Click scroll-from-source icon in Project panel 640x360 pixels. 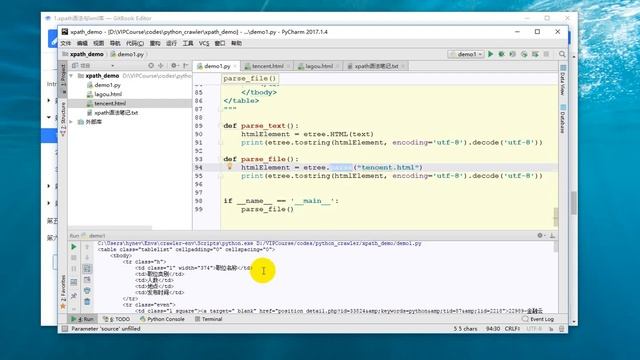[151, 65]
